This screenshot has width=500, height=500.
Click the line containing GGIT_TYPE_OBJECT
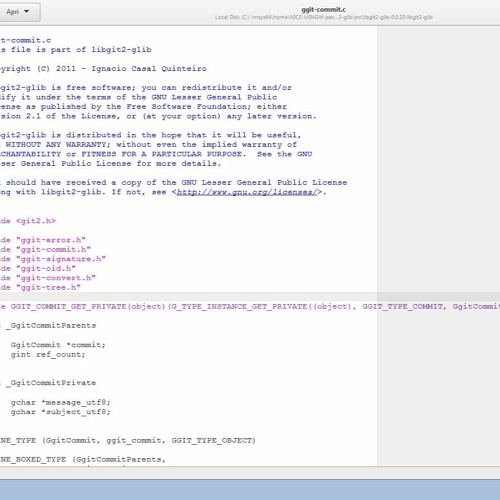(128, 441)
